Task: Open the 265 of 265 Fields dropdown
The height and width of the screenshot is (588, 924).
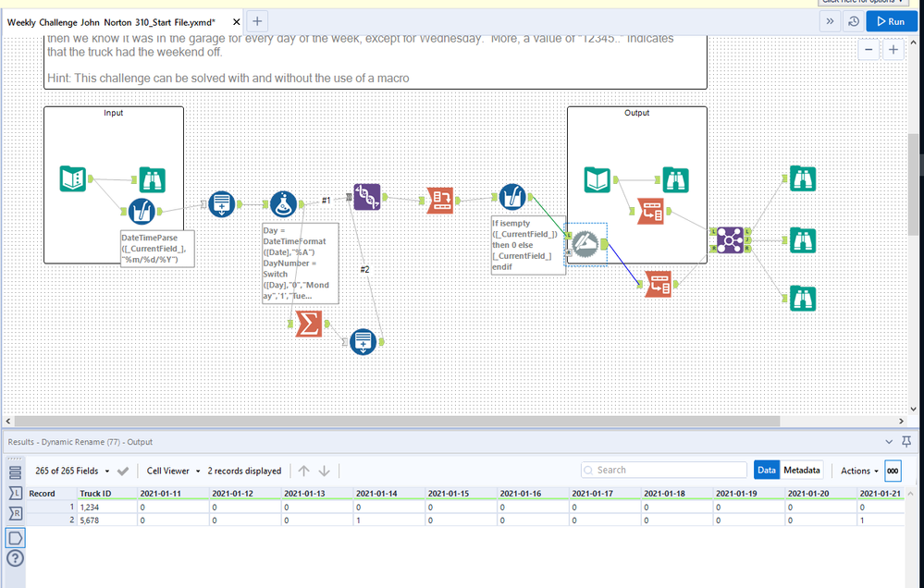Action: pos(72,471)
